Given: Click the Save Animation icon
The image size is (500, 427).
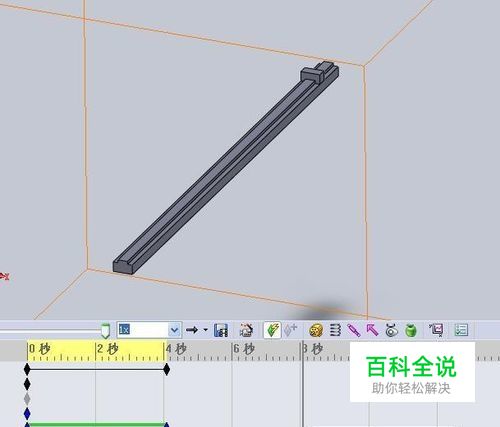Looking at the screenshot, I should click(x=221, y=330).
